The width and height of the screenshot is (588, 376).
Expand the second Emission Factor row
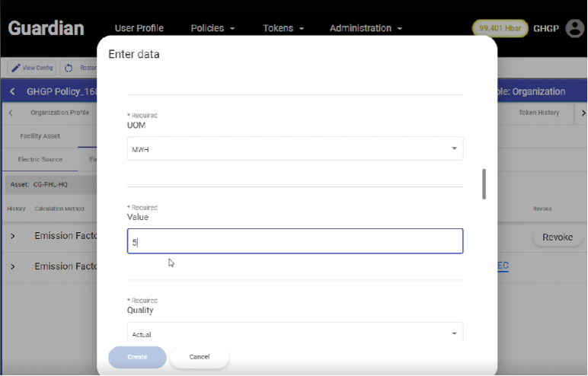[x=12, y=266]
